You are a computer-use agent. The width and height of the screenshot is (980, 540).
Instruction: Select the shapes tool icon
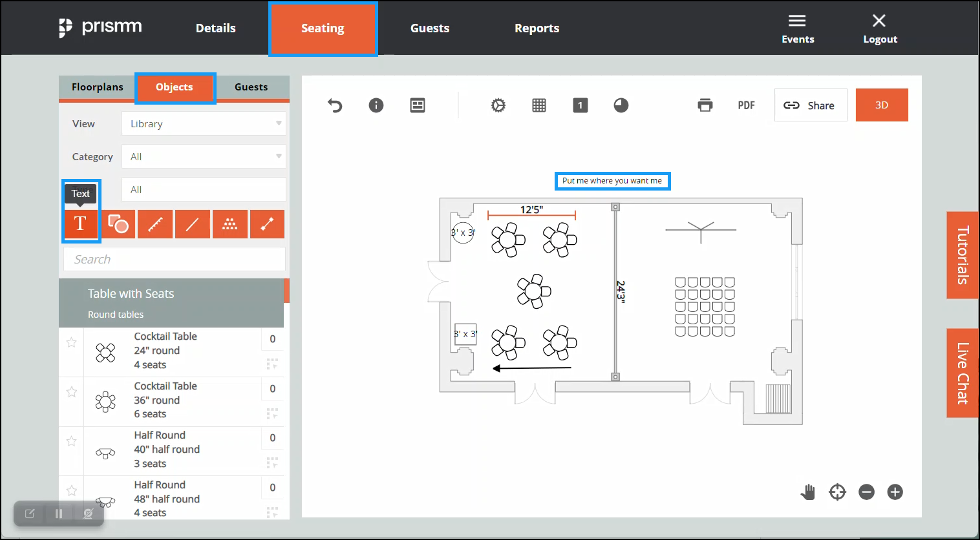click(118, 224)
